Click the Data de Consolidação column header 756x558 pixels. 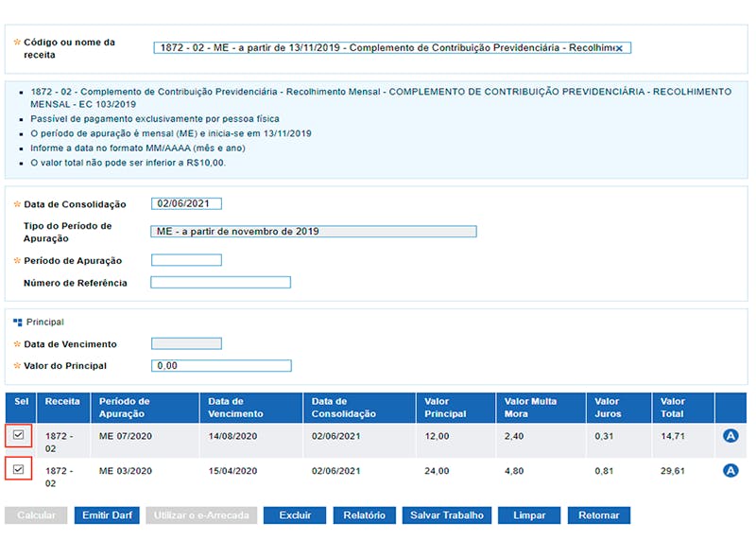click(359, 408)
